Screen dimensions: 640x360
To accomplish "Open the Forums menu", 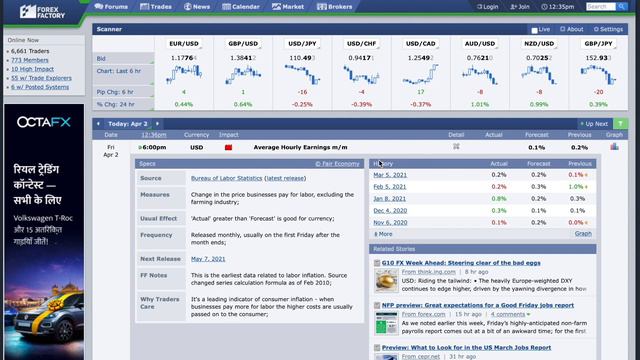I will click(111, 7).
